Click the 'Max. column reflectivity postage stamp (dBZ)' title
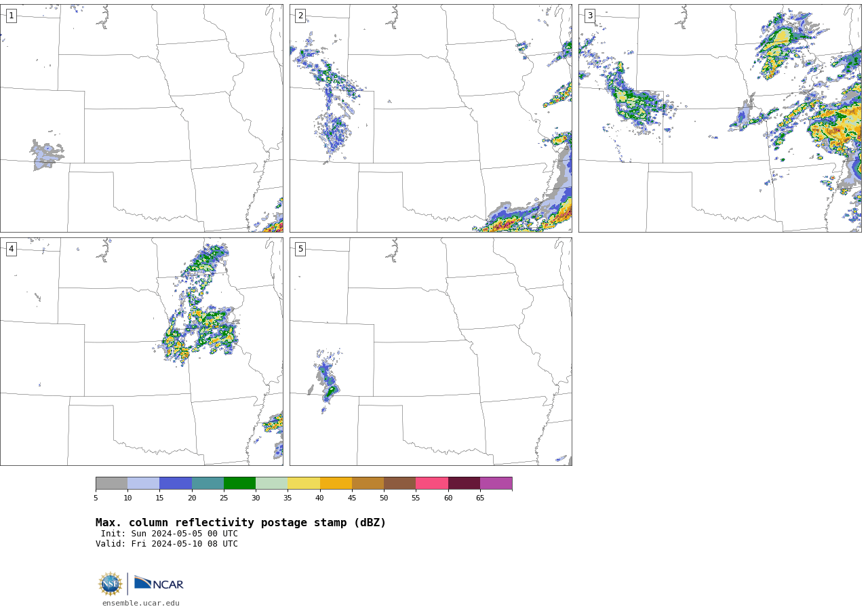The width and height of the screenshot is (868, 611). click(x=241, y=523)
